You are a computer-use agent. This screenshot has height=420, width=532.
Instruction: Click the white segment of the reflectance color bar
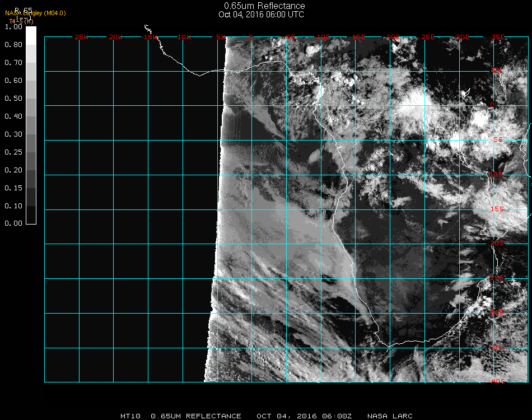coord(31,36)
